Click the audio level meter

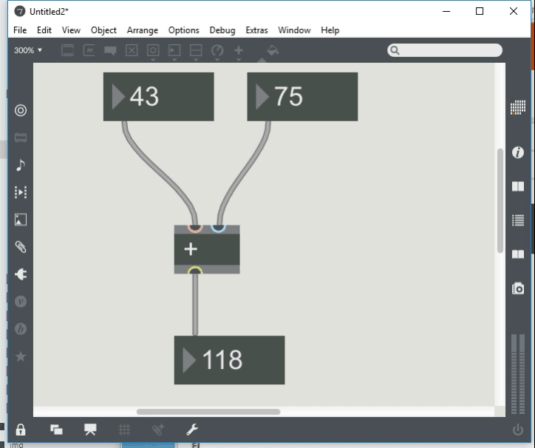click(x=518, y=374)
